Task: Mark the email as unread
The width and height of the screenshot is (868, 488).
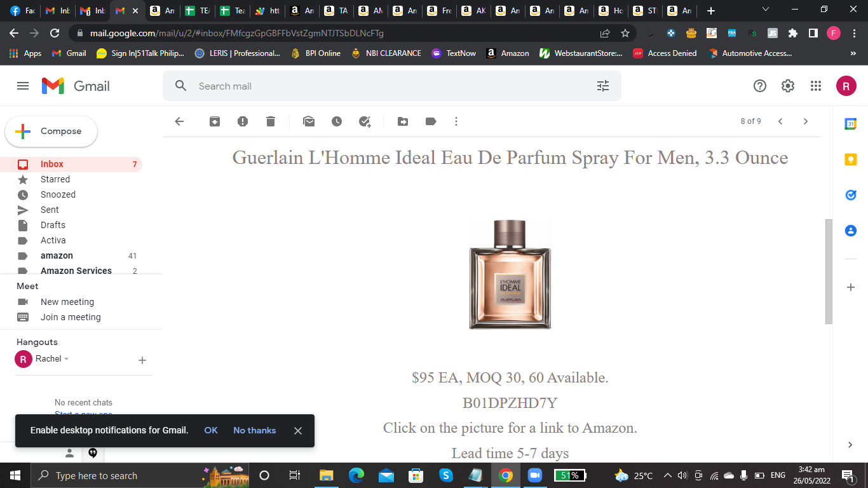Action: [x=309, y=121]
